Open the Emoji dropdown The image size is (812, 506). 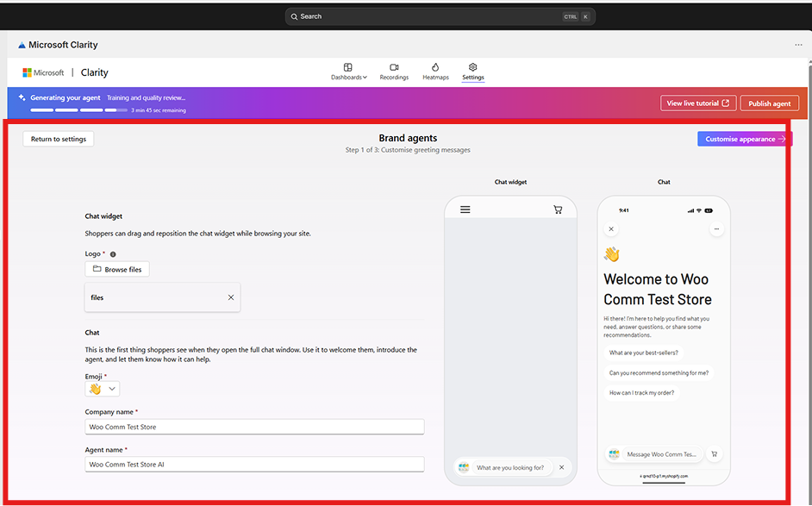pos(102,389)
